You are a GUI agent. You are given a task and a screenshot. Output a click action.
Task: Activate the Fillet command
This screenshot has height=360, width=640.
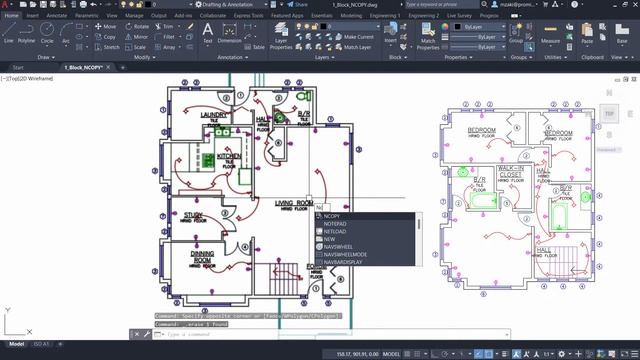[x=165, y=37]
